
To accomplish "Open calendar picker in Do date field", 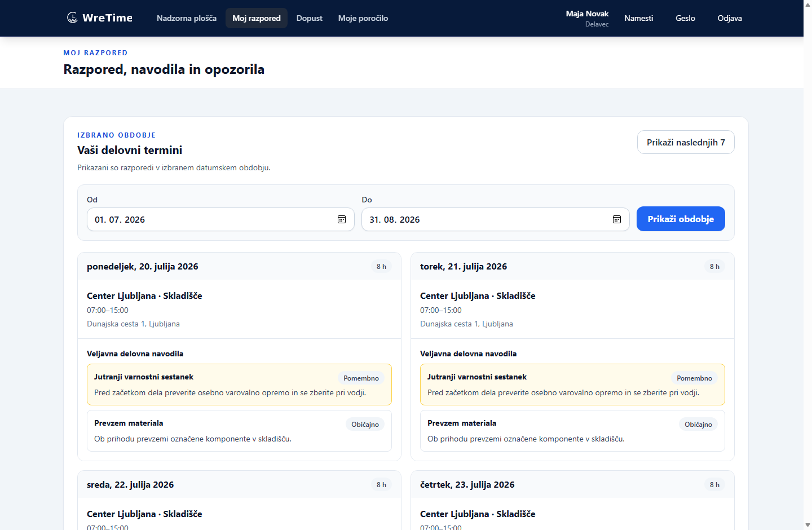I will pos(617,219).
